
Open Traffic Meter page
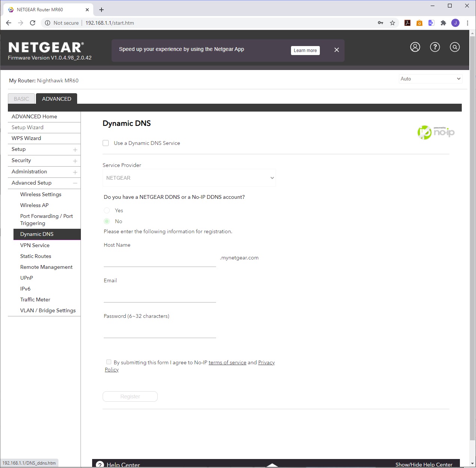click(x=35, y=300)
